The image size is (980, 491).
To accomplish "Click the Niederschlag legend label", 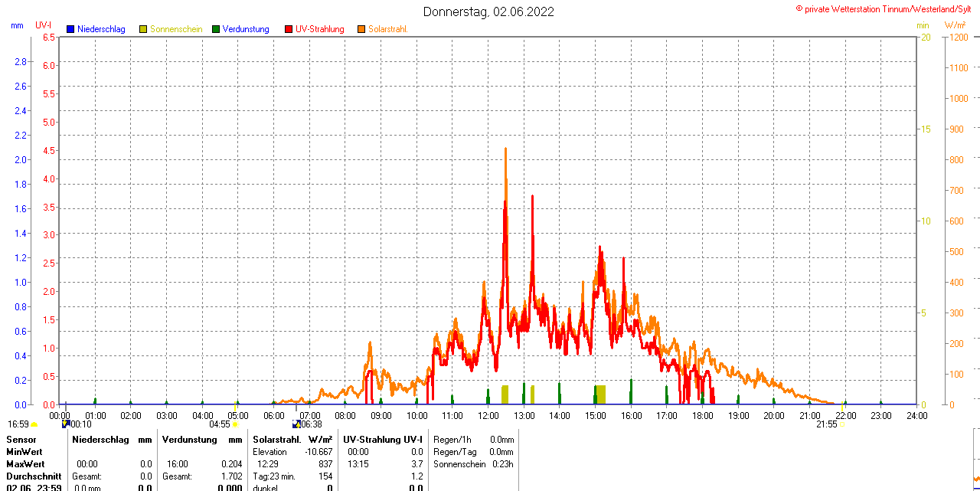I will [101, 29].
